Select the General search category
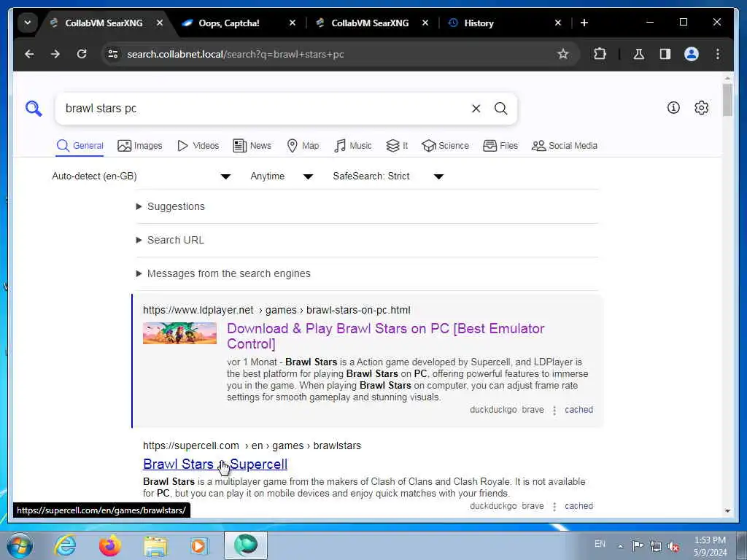Screen dimensions: 747x560 [80, 146]
